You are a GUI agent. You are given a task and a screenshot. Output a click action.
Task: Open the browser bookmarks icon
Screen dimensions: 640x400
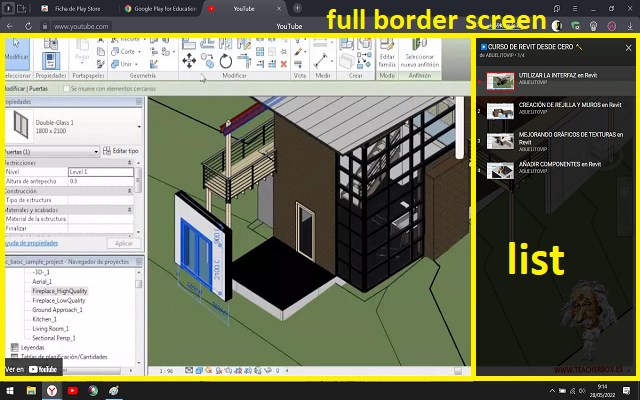pos(557,8)
